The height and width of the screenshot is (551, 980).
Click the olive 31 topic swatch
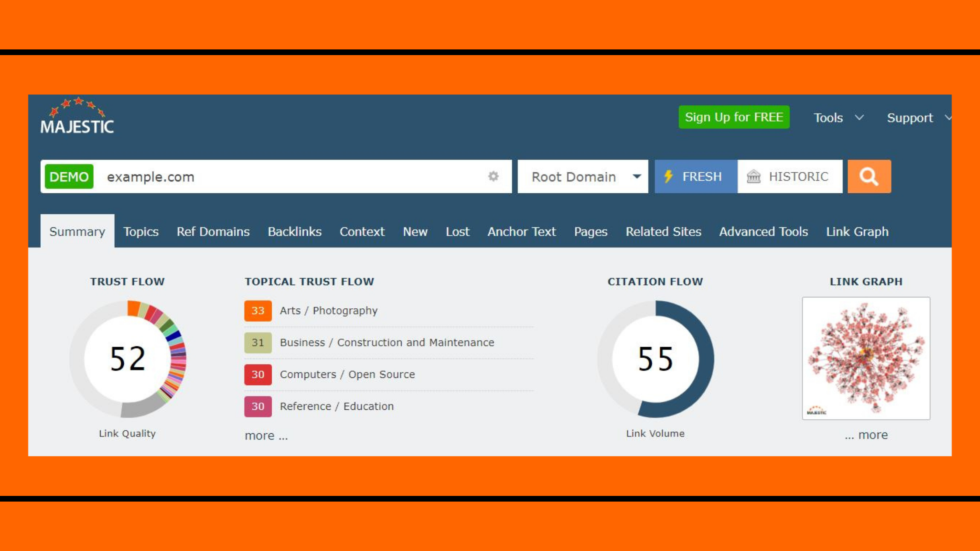point(258,342)
